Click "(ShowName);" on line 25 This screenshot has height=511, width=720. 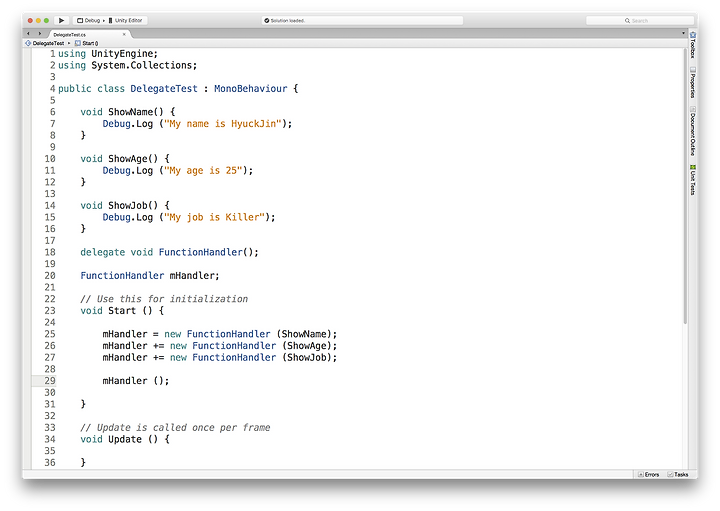[307, 334]
